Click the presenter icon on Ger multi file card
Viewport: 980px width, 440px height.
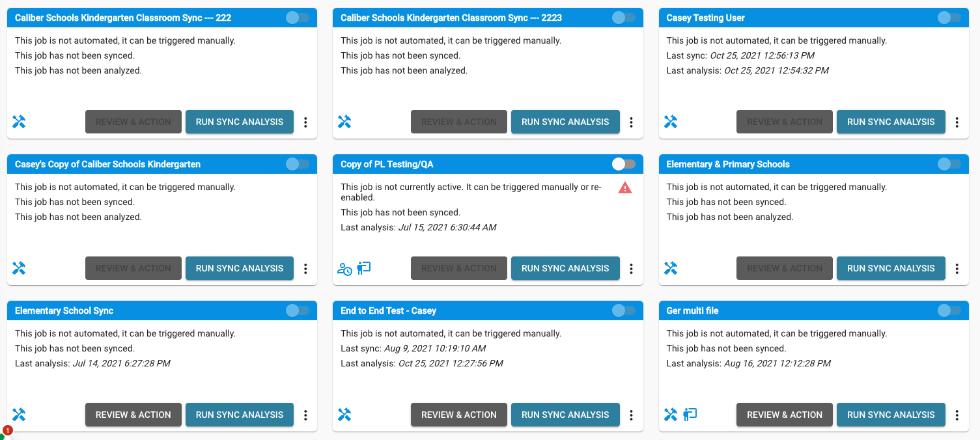(690, 415)
